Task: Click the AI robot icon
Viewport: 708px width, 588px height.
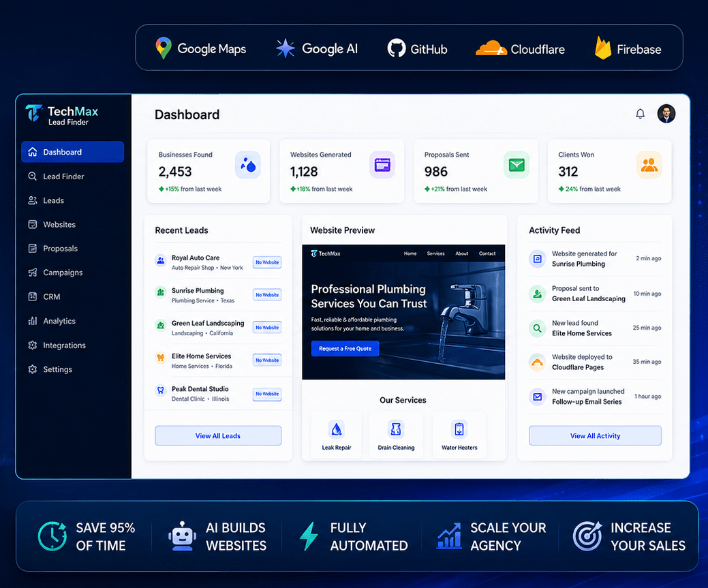Action: [x=182, y=536]
